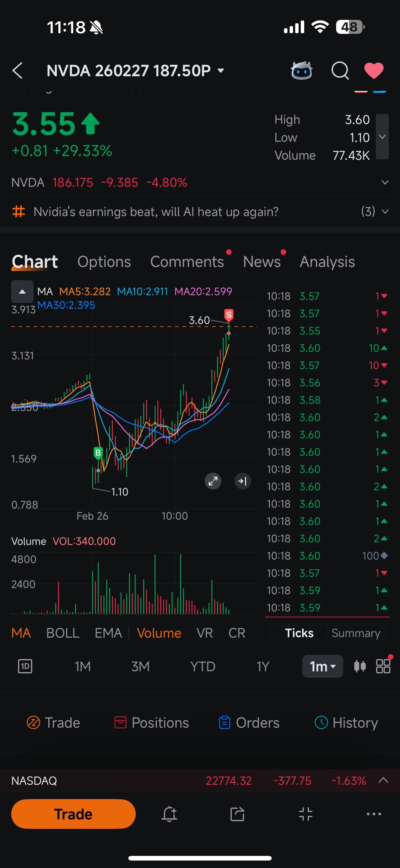Tap the MA10:2.911 legend value
400x868 pixels.
tap(142, 291)
